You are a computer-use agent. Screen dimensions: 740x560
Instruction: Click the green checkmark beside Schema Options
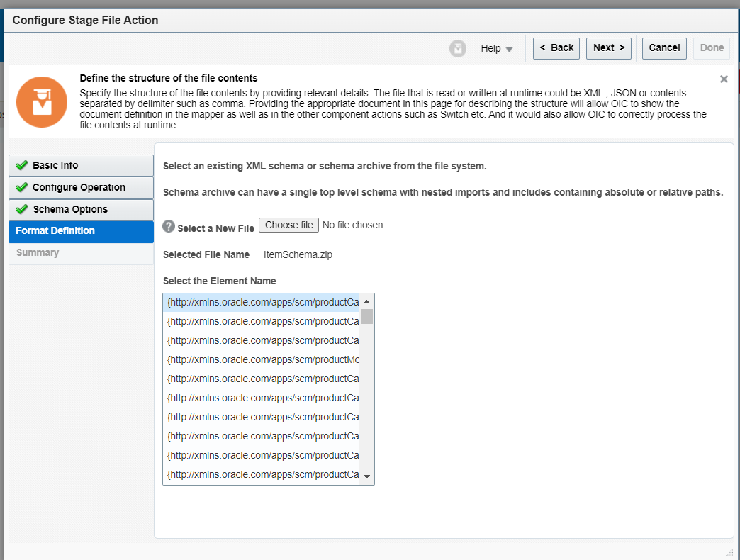23,209
